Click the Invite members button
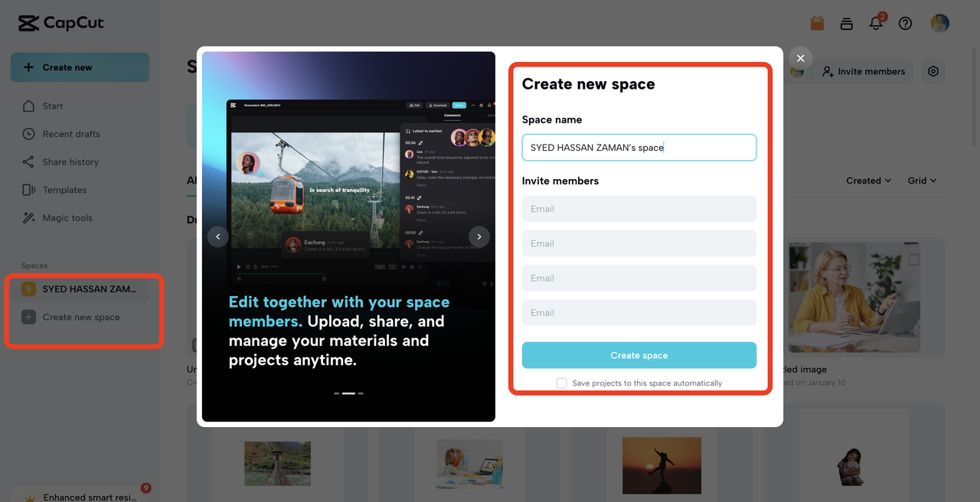Screen dimensions: 980x502 [863, 71]
